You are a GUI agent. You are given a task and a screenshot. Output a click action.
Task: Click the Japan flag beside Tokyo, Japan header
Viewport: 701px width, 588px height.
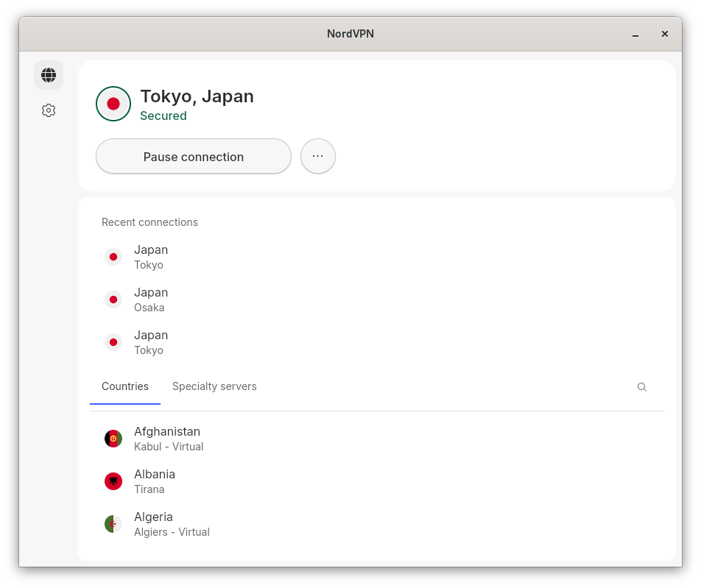coord(113,104)
